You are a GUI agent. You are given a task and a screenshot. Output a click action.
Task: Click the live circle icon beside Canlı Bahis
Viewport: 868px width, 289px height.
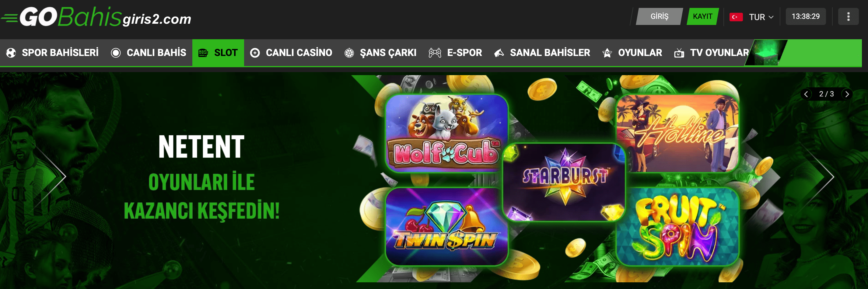116,53
